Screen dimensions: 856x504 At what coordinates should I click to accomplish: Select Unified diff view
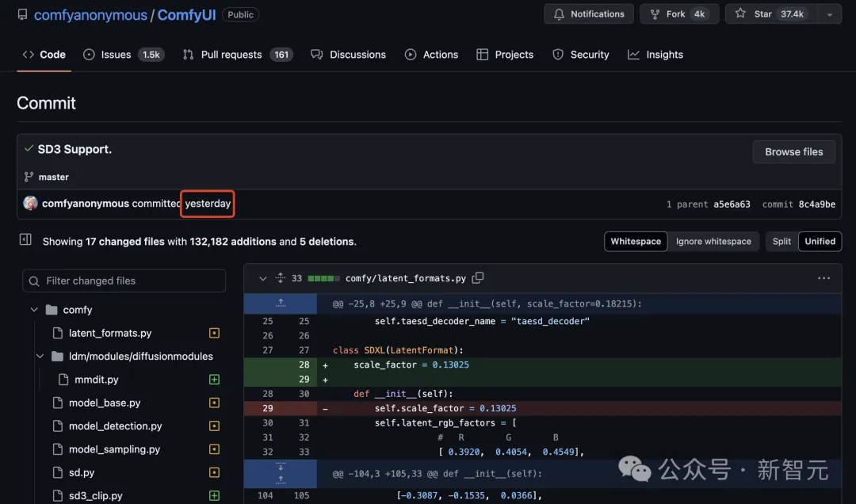tap(820, 242)
